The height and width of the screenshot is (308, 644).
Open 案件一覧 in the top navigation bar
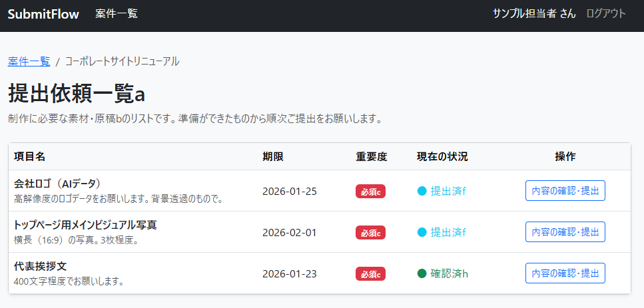click(117, 14)
